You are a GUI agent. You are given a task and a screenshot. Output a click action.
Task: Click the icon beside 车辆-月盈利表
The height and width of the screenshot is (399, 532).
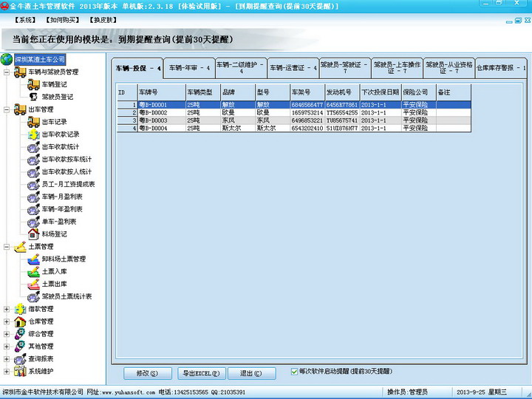coord(33,197)
